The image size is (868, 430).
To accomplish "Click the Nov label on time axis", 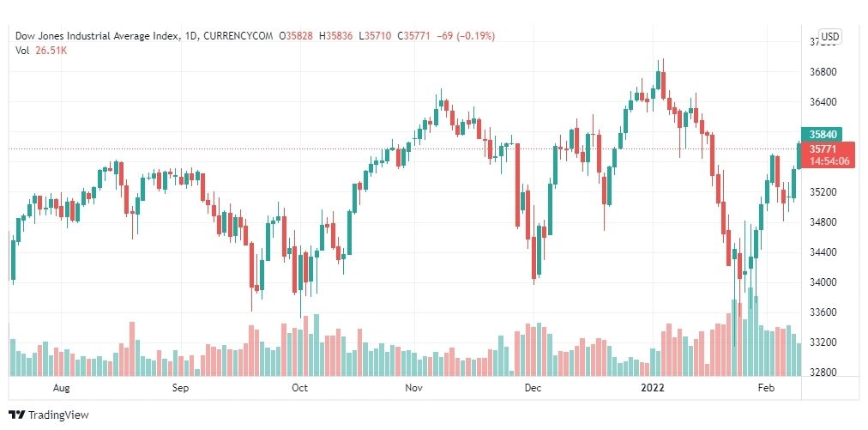I will [413, 388].
